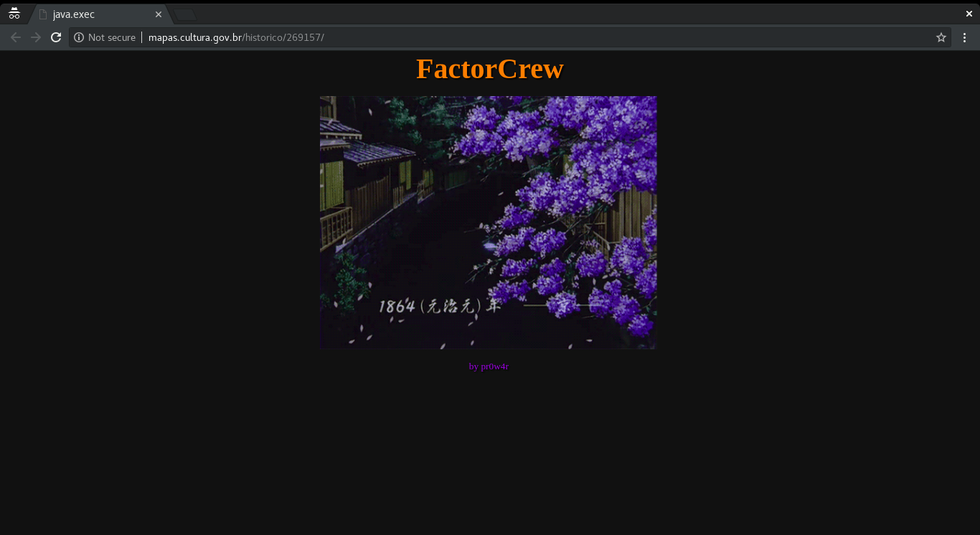Click the browser back arrow

tap(16, 37)
